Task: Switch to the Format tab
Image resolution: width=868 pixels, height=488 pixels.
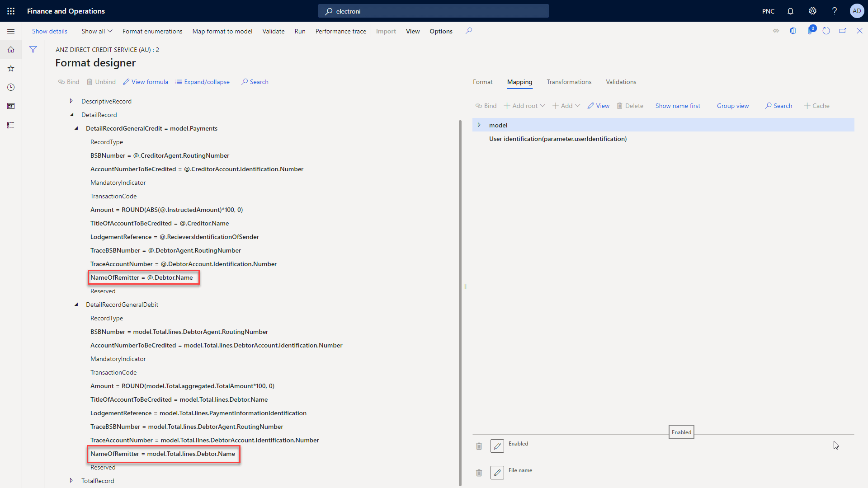Action: (x=482, y=82)
